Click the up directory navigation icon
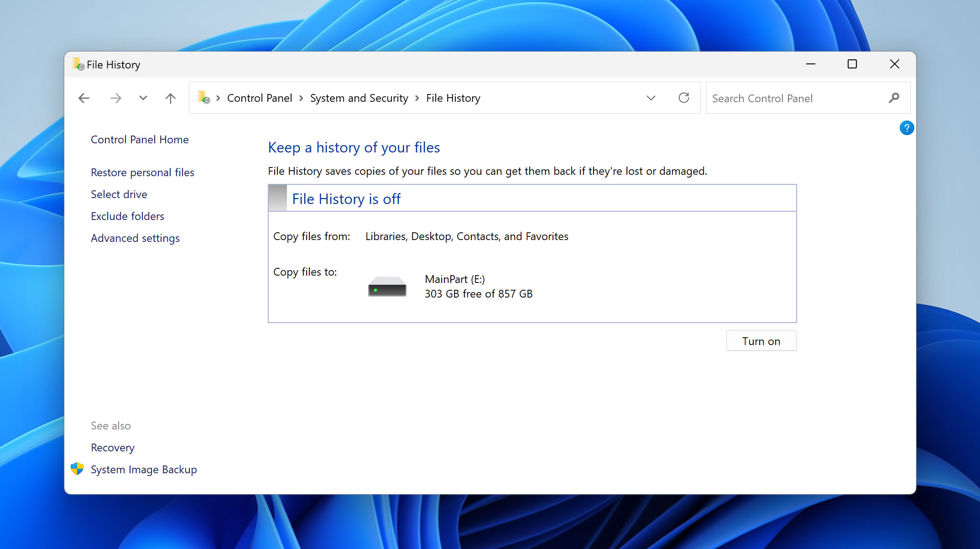The image size is (980, 549). pos(170,98)
